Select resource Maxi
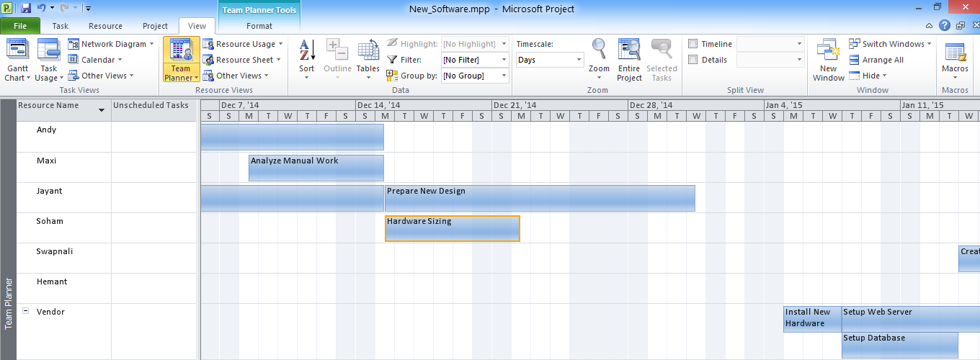 (46, 160)
